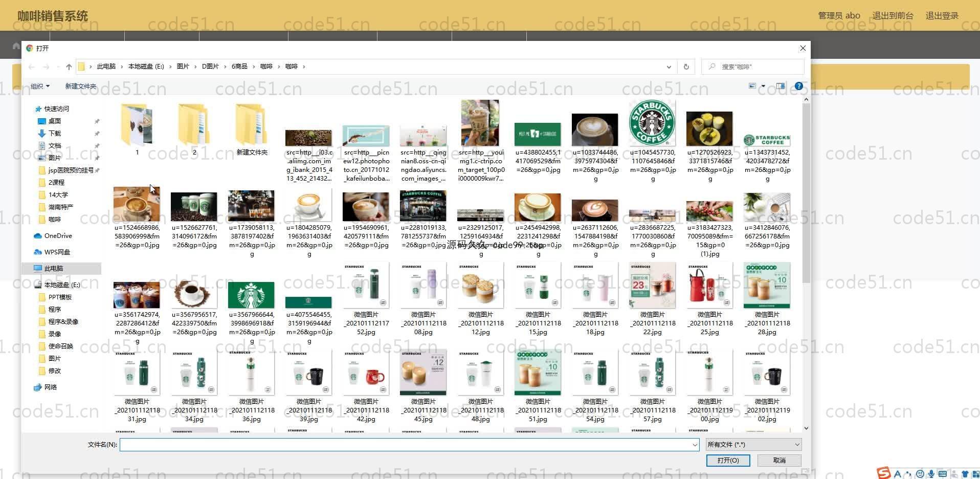Select 文档 in navigation pane
The image size is (980, 479).
pos(55,146)
